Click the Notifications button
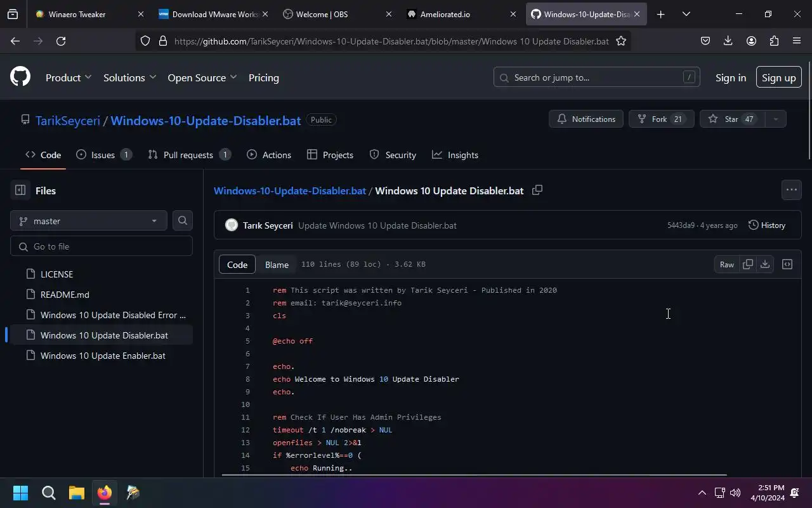 (x=587, y=119)
